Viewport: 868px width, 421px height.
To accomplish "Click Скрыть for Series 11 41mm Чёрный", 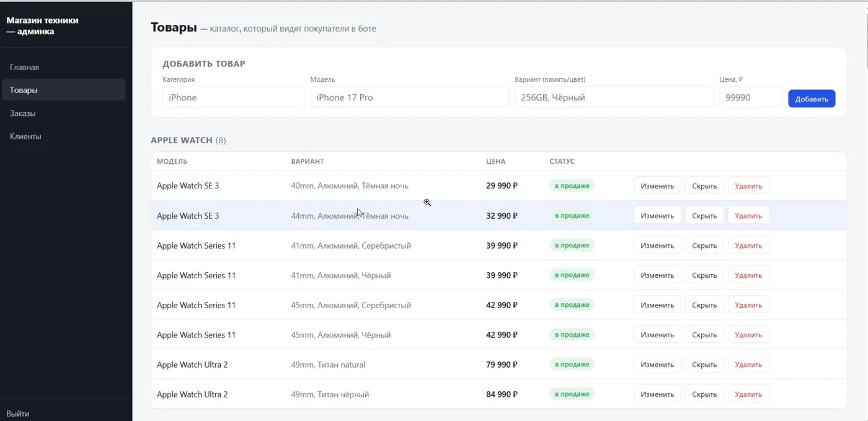I will [x=704, y=275].
